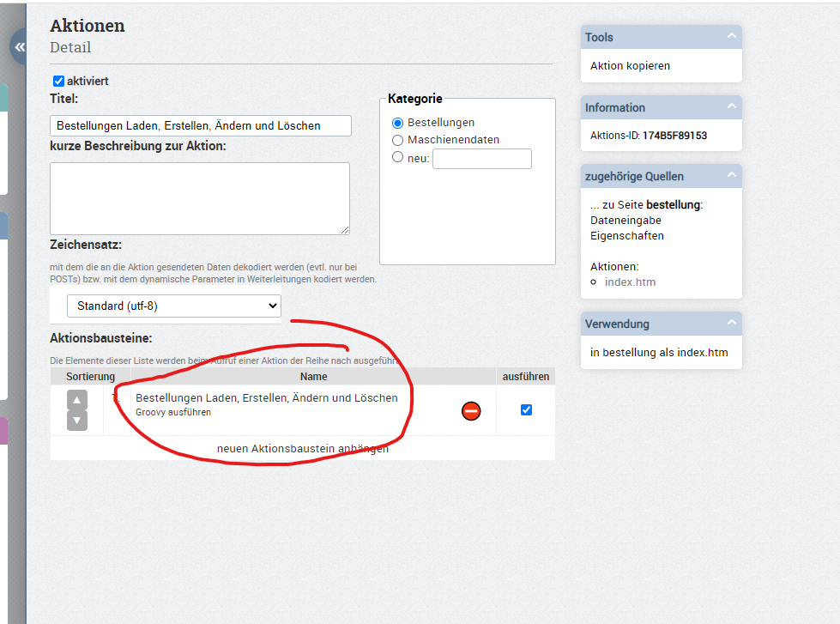This screenshot has width=840, height=624.
Task: Open the Zeichensatz Standard (utf-8) dropdown
Action: pyautogui.click(x=173, y=306)
